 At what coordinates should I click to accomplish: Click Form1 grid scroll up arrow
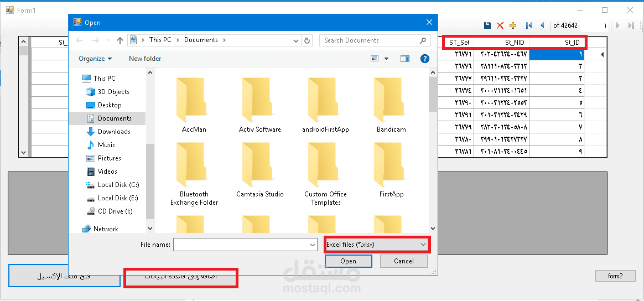[x=23, y=42]
